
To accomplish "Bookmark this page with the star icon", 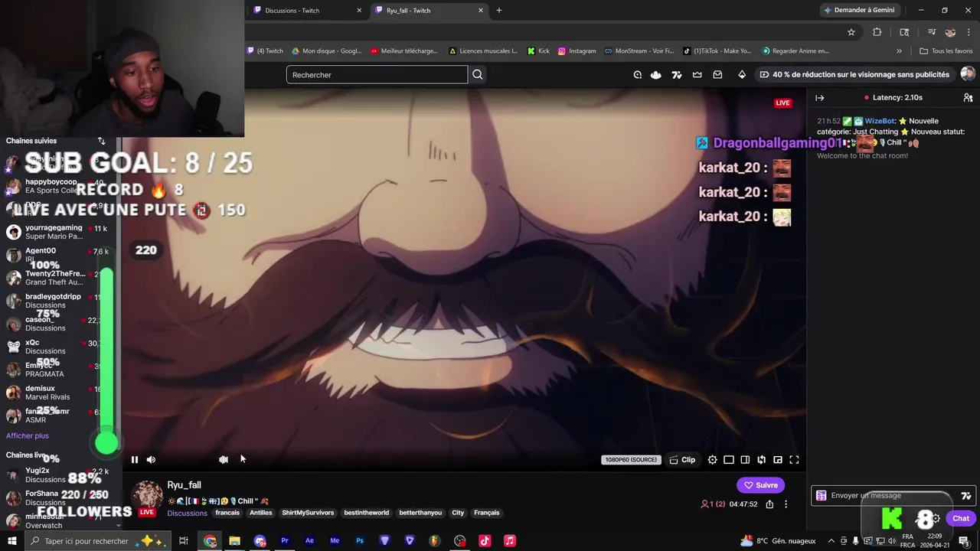I will click(851, 32).
